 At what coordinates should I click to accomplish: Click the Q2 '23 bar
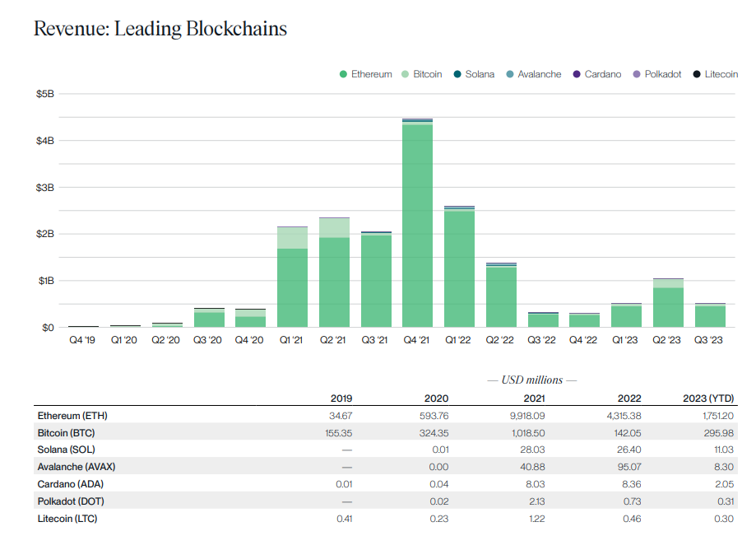tap(668, 303)
